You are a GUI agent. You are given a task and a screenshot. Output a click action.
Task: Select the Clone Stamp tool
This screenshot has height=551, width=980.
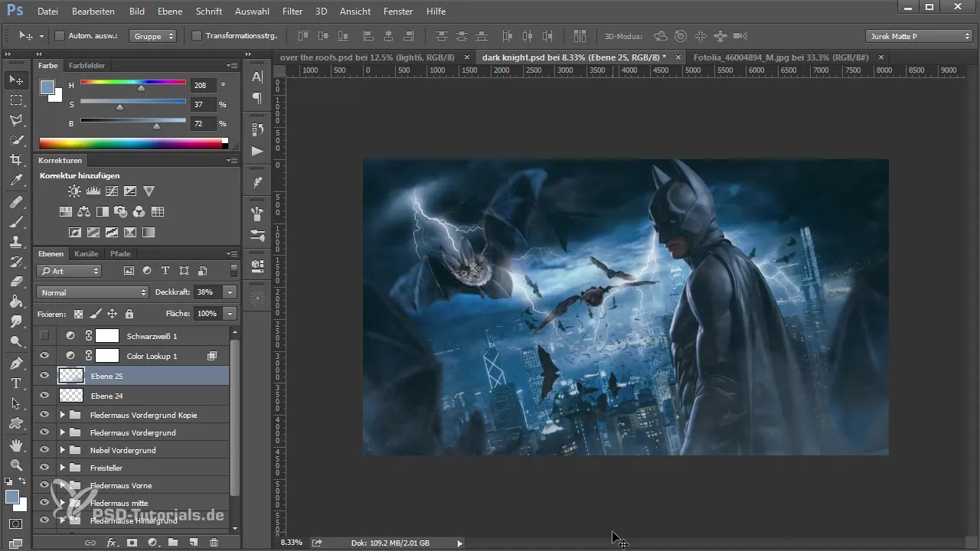(x=15, y=242)
